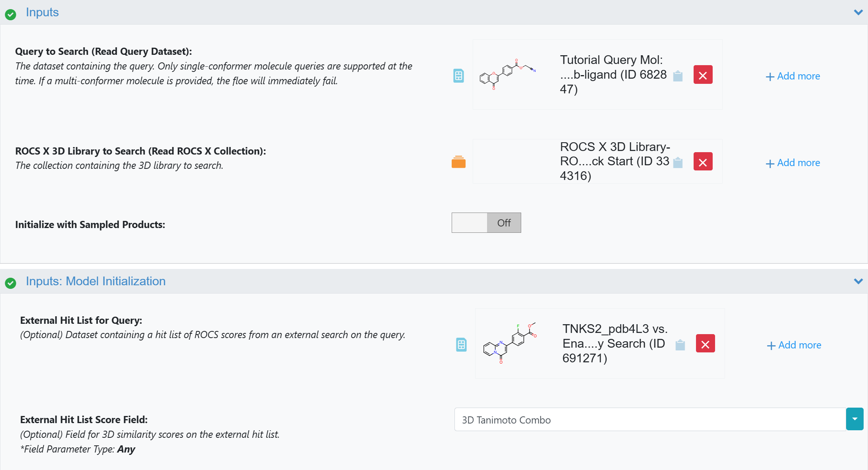Click the Inputs: Model Initialization header title
This screenshot has height=470, width=868.
pyautogui.click(x=96, y=281)
